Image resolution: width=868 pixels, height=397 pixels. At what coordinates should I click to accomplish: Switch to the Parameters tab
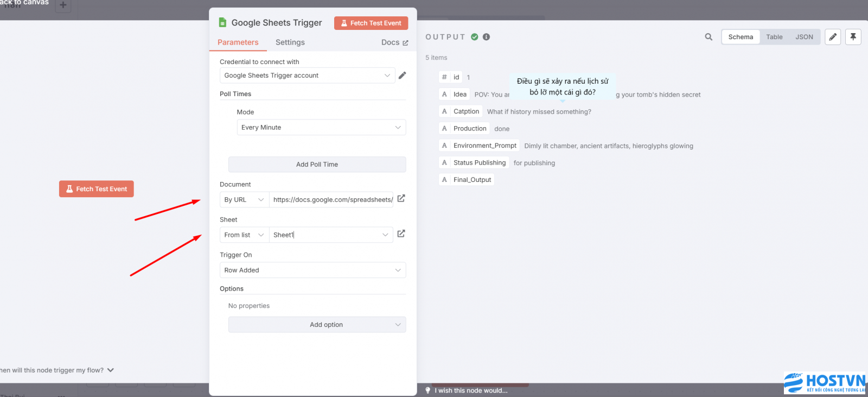[x=238, y=42]
